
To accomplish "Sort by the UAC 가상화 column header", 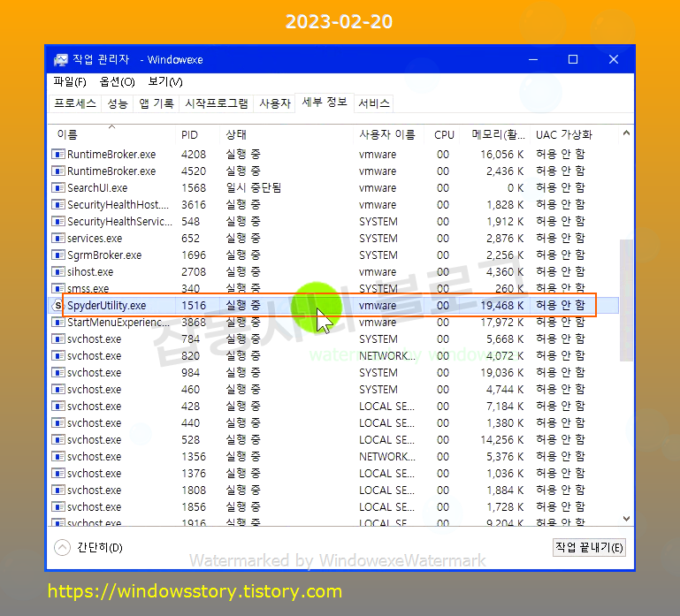I will 575,135.
